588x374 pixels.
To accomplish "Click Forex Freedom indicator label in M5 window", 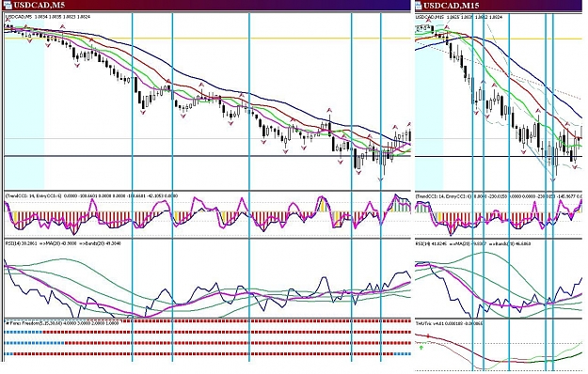I will tap(62, 322).
